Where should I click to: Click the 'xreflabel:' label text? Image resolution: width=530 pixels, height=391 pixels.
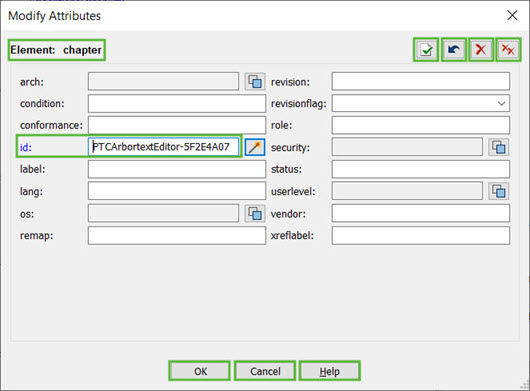click(x=292, y=236)
